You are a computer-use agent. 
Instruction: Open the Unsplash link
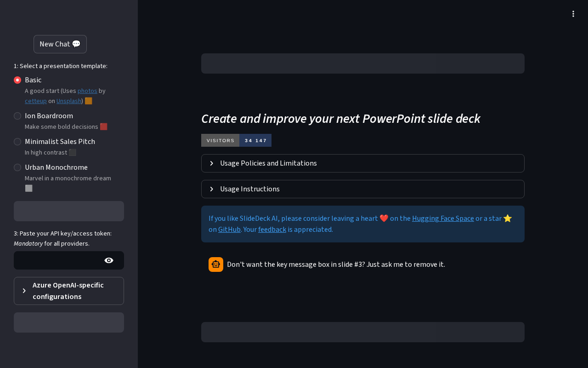coord(68,101)
